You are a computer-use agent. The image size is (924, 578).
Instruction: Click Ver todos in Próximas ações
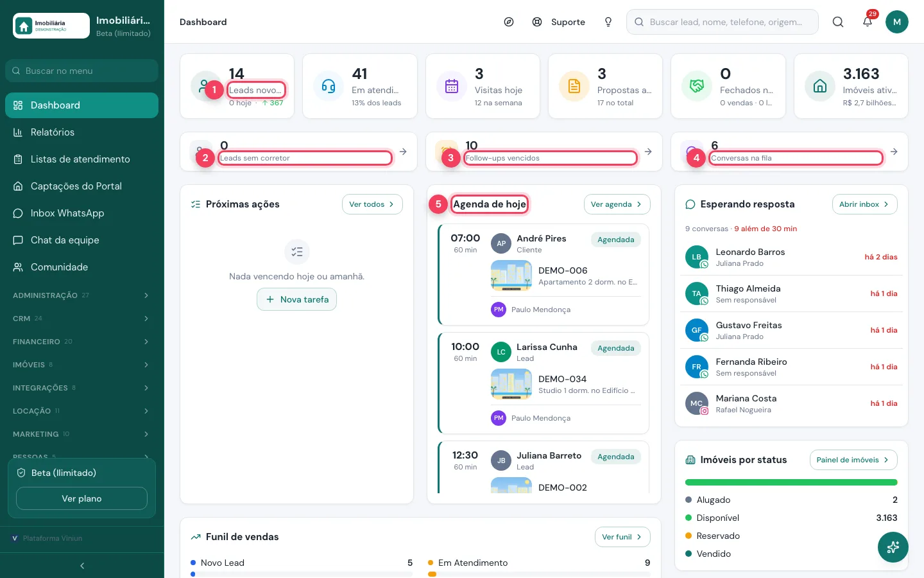pyautogui.click(x=372, y=204)
